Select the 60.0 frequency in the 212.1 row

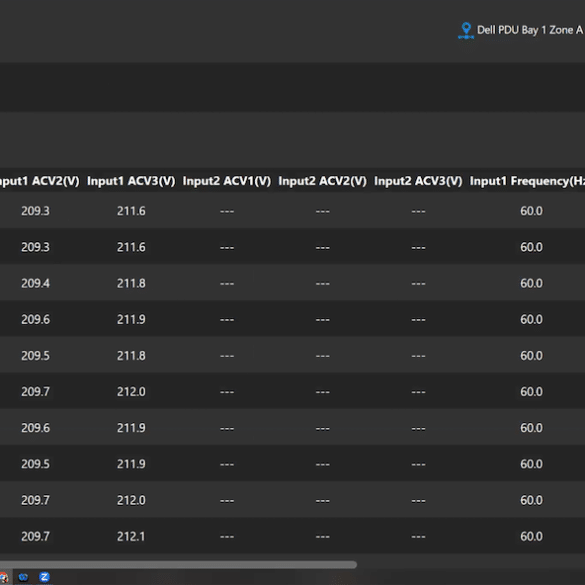pyautogui.click(x=531, y=536)
